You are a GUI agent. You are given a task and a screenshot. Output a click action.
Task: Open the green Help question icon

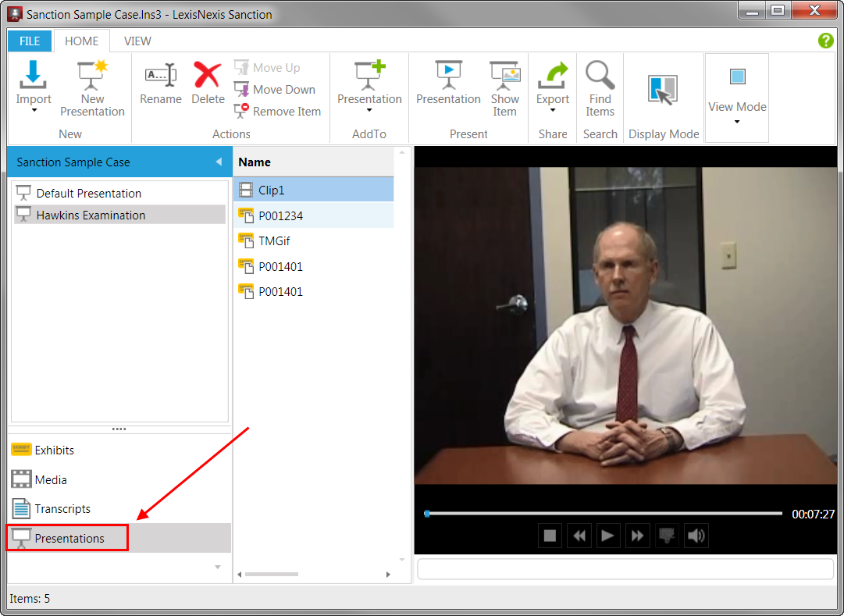pos(825,41)
